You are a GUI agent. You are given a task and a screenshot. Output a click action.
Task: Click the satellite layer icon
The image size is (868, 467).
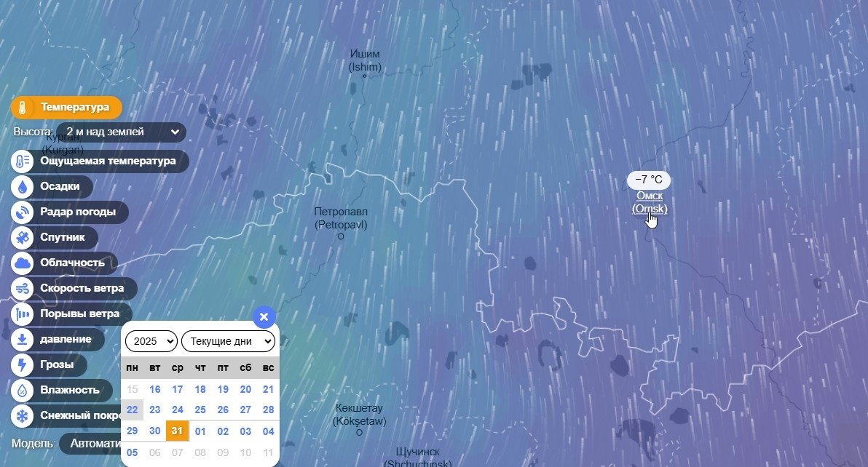tap(23, 238)
